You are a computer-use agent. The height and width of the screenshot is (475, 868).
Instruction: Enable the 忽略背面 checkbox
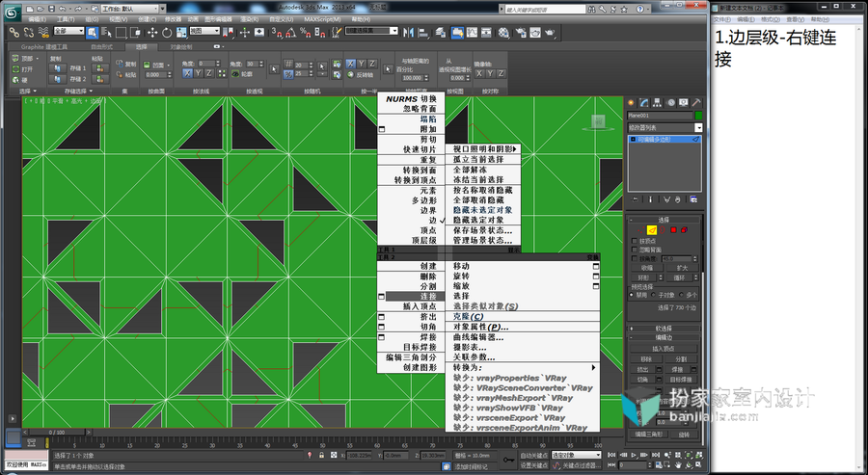pyautogui.click(x=635, y=250)
